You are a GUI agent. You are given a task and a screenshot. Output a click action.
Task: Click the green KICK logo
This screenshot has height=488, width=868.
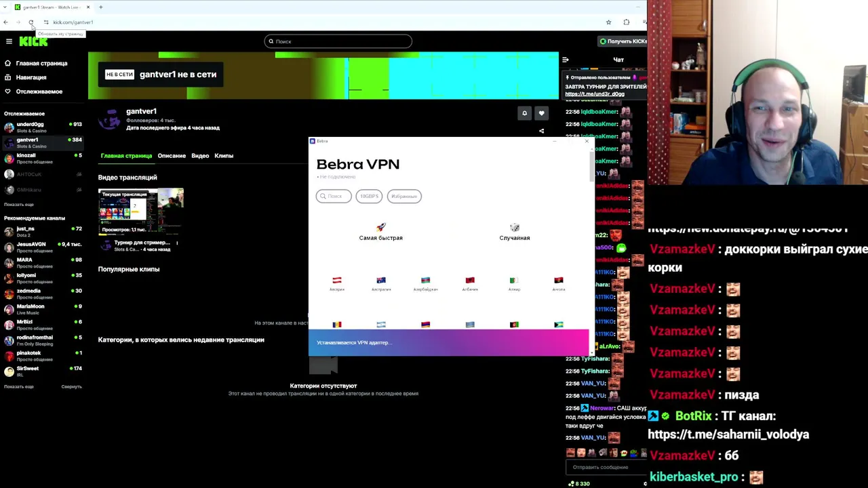[x=33, y=41]
